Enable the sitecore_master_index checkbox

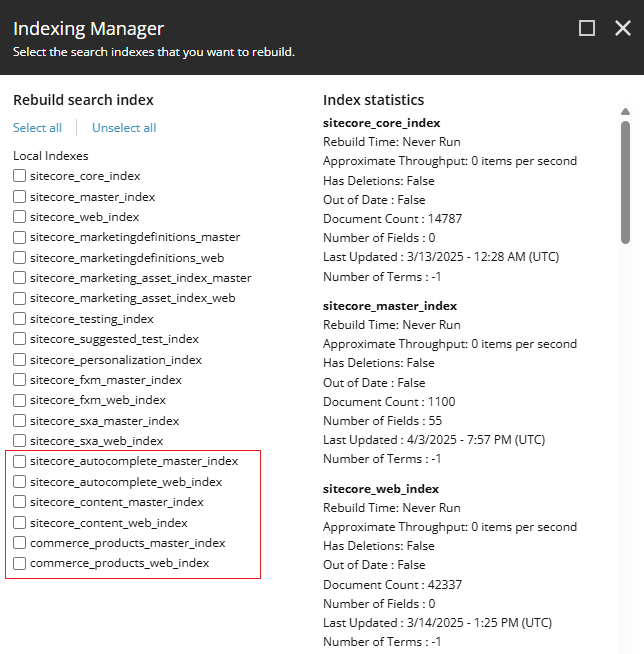coord(20,197)
